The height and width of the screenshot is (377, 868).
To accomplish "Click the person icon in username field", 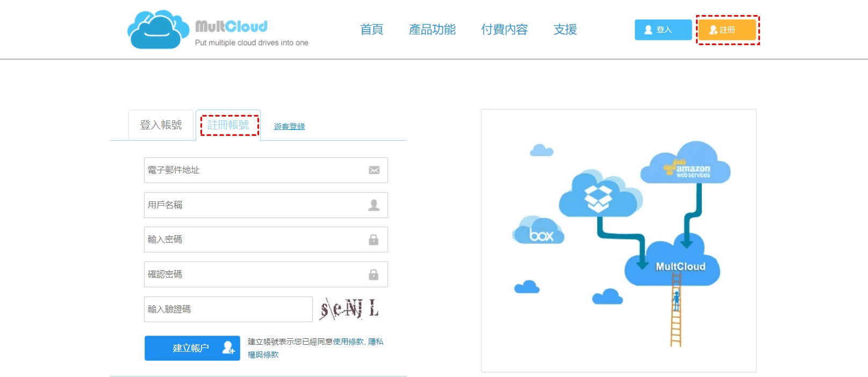I will [x=374, y=205].
